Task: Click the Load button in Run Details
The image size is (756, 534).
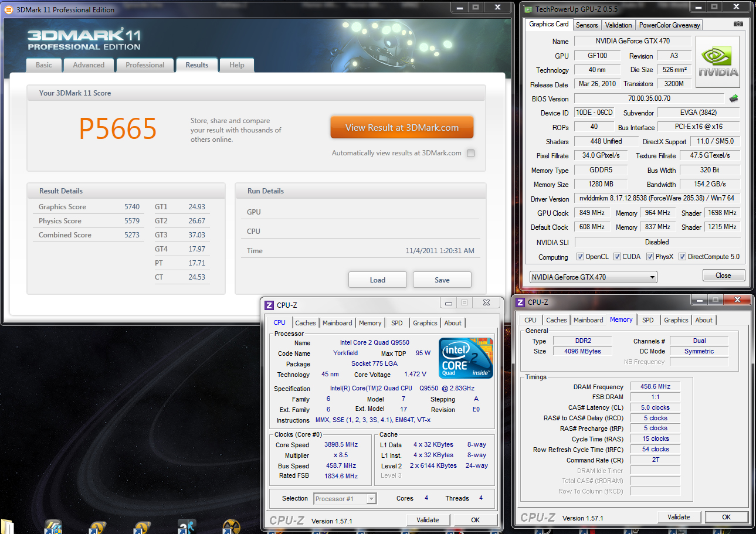Action: (x=378, y=280)
